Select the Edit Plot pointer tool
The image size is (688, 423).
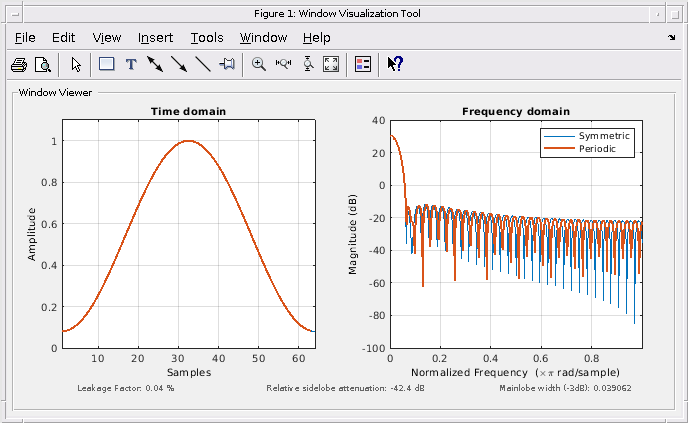[76, 65]
